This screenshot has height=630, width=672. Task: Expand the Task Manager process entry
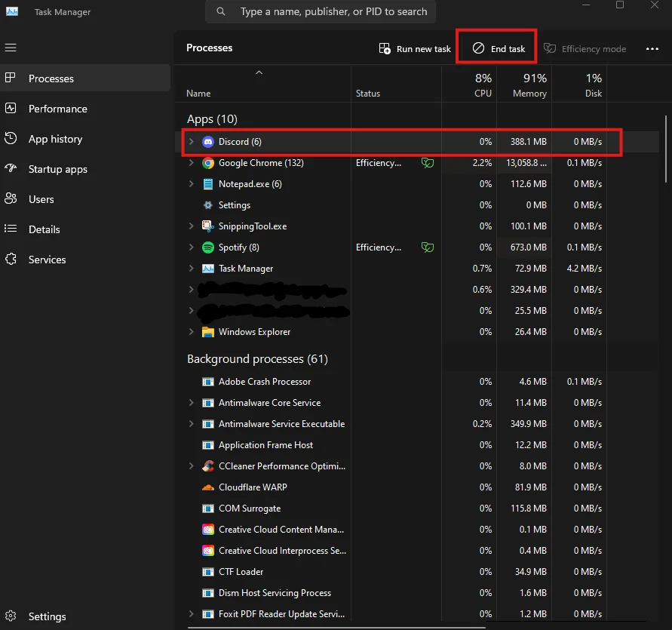point(191,269)
